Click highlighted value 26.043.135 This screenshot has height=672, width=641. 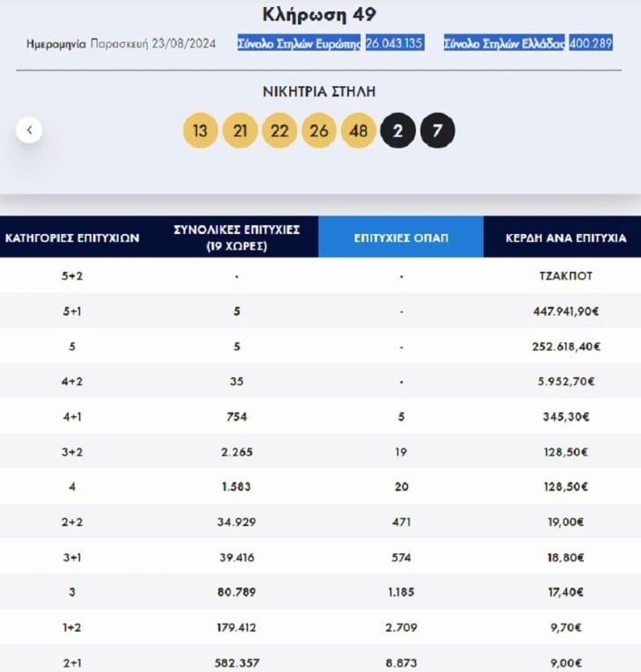[395, 43]
